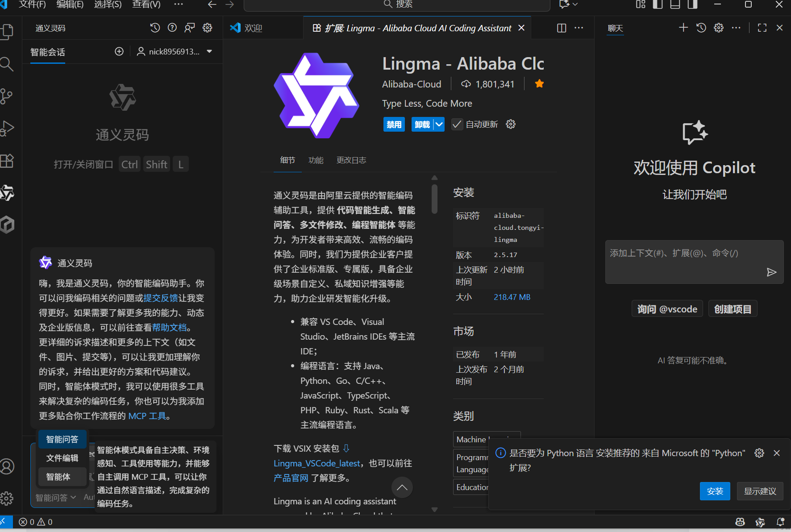Navigate back with the left arrow
791x532 pixels.
pos(212,4)
